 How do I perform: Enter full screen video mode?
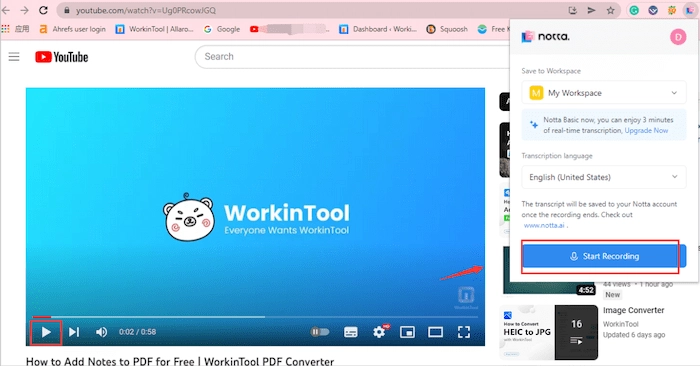tap(464, 332)
